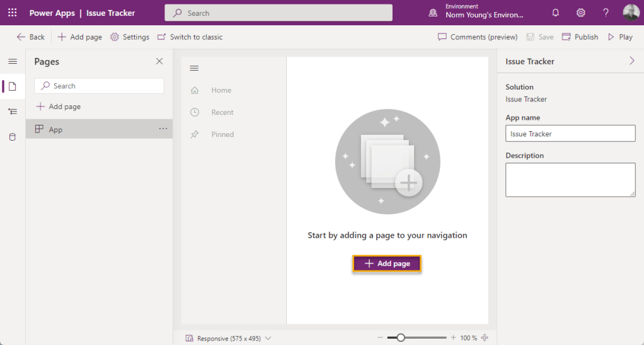Click the Recent clock icon in preview
Screen dimensions: 644x345
click(x=195, y=112)
